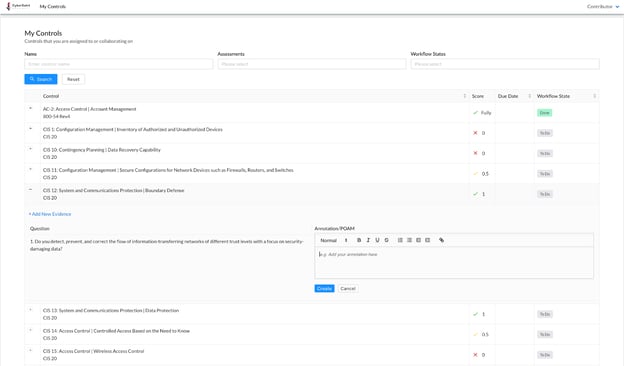Click the To Do status for CIS 10
Screen dimensions: 624x366
point(545,154)
